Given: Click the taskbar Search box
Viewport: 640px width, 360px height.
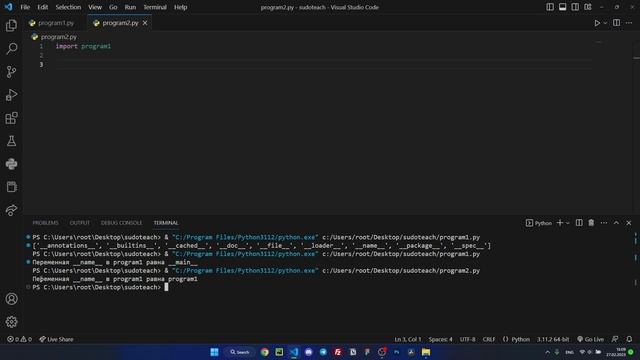Looking at the screenshot, I should pyautogui.click(x=240, y=352).
